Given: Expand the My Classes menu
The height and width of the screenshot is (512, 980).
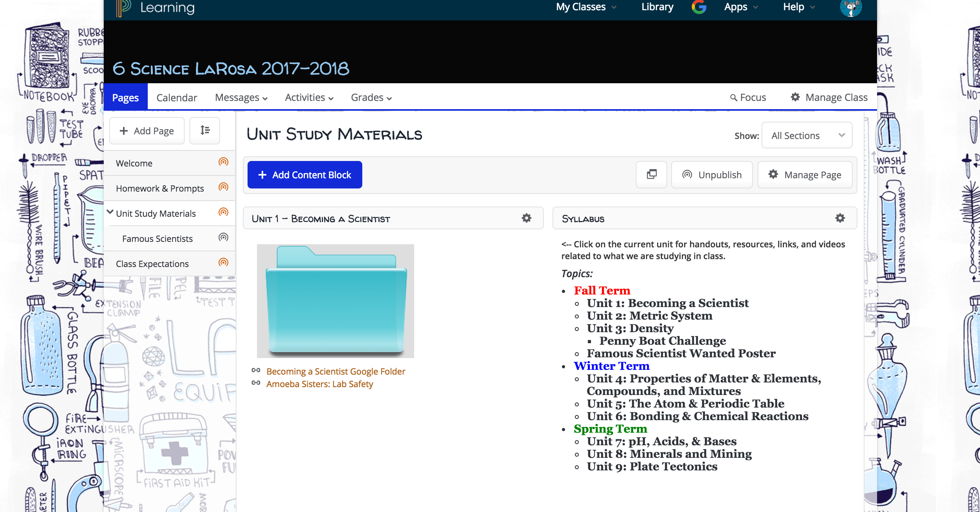Looking at the screenshot, I should point(585,7).
